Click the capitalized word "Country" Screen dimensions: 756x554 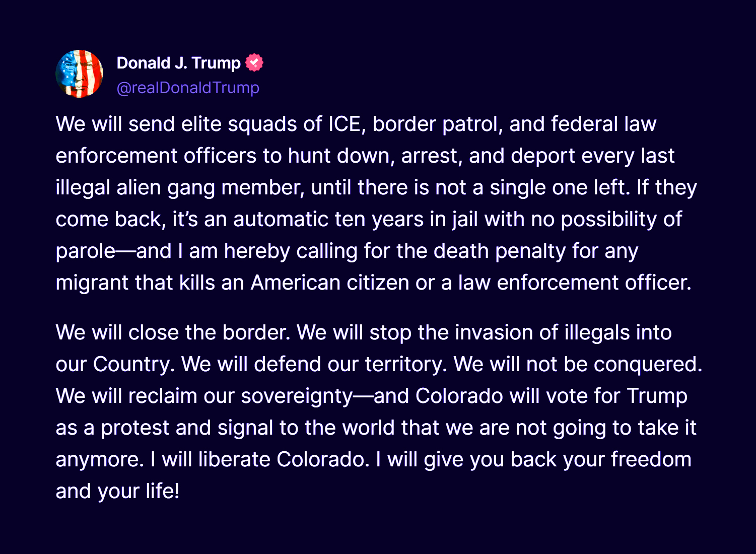pyautogui.click(x=133, y=365)
